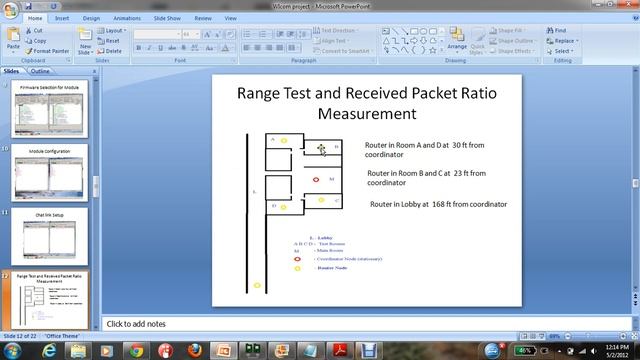Viewport: 640px width, 360px height.
Task: Increase list indent level
Action: tap(291, 34)
